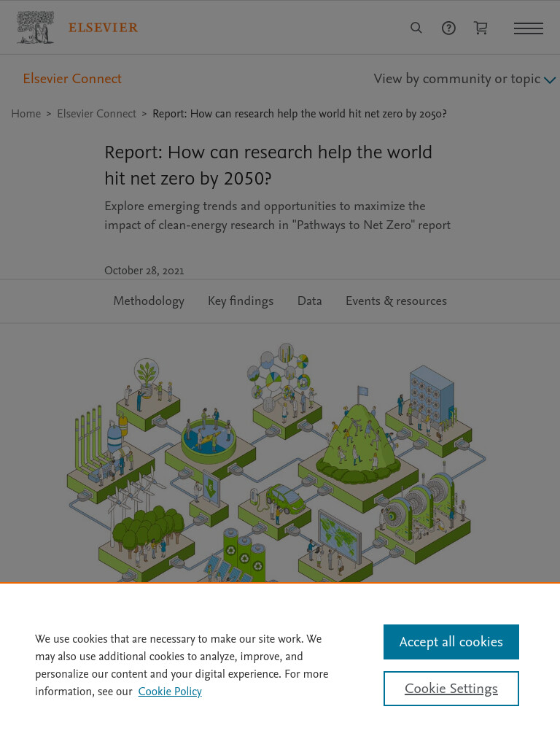Jump to the Methodology tab

coord(149,301)
